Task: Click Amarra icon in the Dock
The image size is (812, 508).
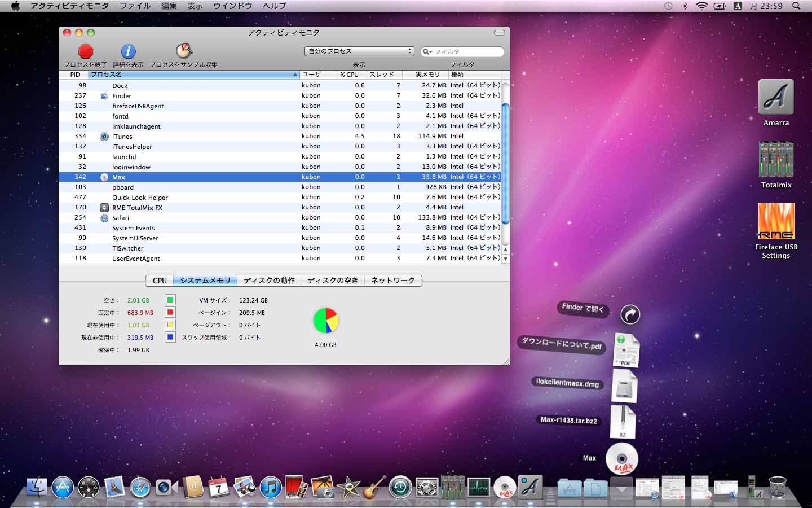Action: click(531, 487)
